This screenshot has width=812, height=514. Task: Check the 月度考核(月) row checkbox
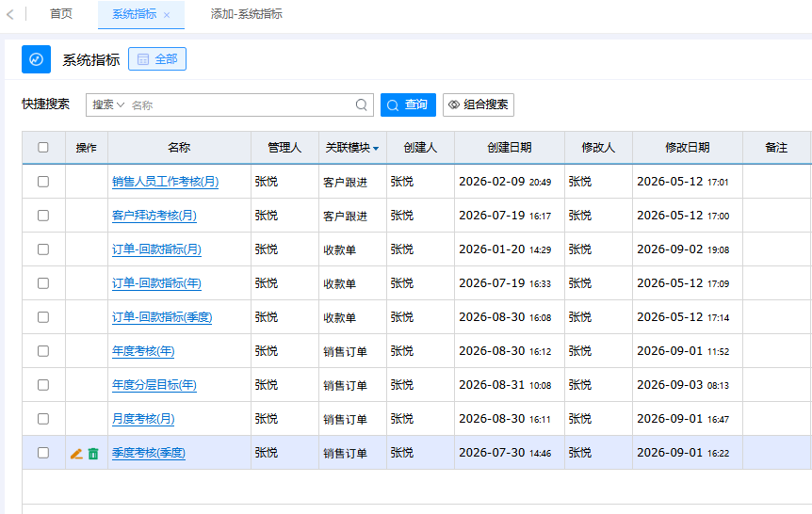click(x=43, y=419)
